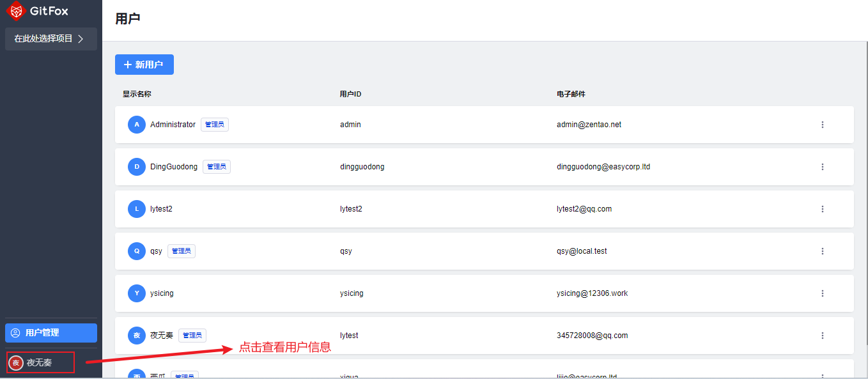The width and height of the screenshot is (868, 379).
Task: Click the email admin@zentao.net
Action: click(x=589, y=125)
